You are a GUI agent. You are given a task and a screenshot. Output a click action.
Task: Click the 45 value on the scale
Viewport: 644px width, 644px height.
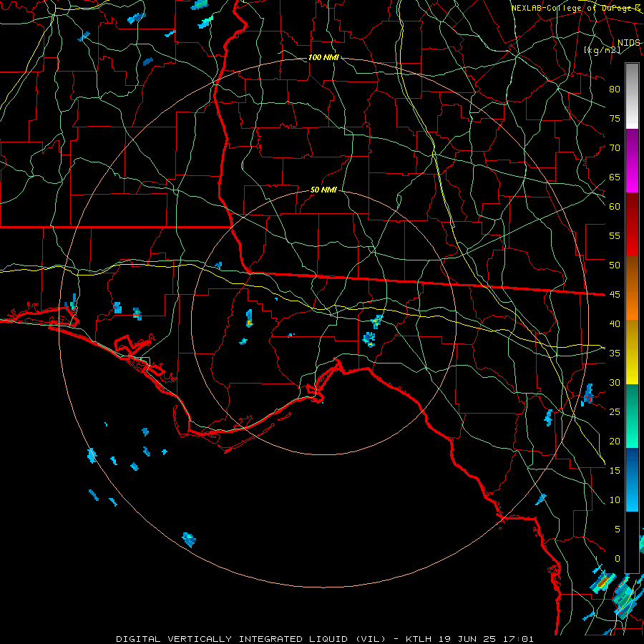[615, 295]
